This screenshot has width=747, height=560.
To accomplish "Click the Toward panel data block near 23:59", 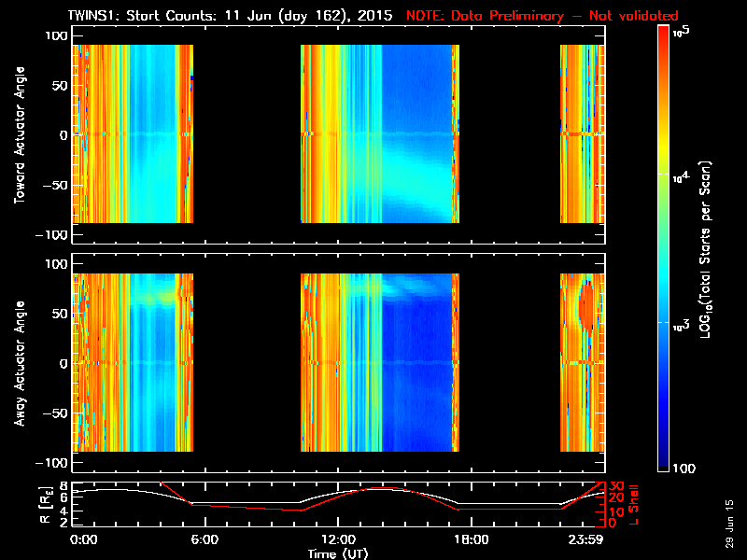I will 582,133.
